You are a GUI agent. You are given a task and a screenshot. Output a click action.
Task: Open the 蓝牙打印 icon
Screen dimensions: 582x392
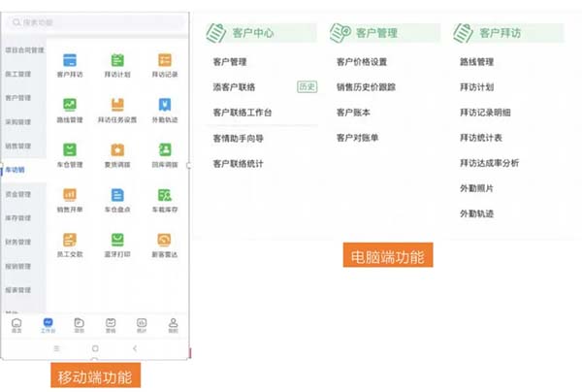(x=116, y=239)
